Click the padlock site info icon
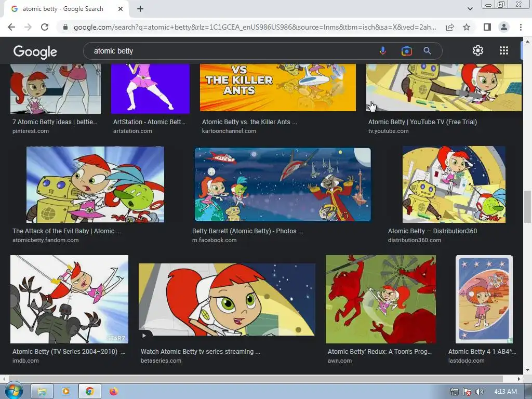The width and height of the screenshot is (532, 399). 65,27
